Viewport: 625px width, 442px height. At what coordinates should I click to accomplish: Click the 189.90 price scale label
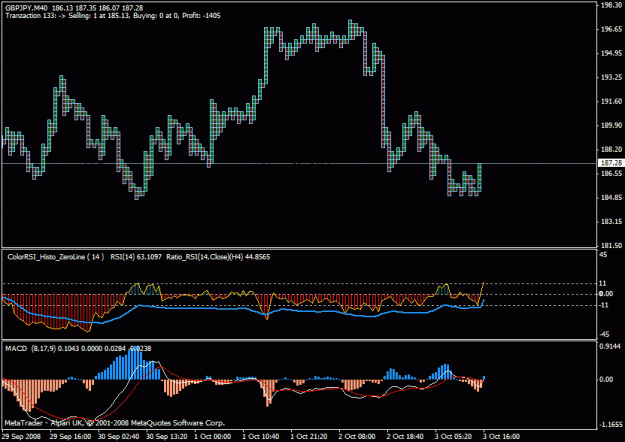coord(611,125)
